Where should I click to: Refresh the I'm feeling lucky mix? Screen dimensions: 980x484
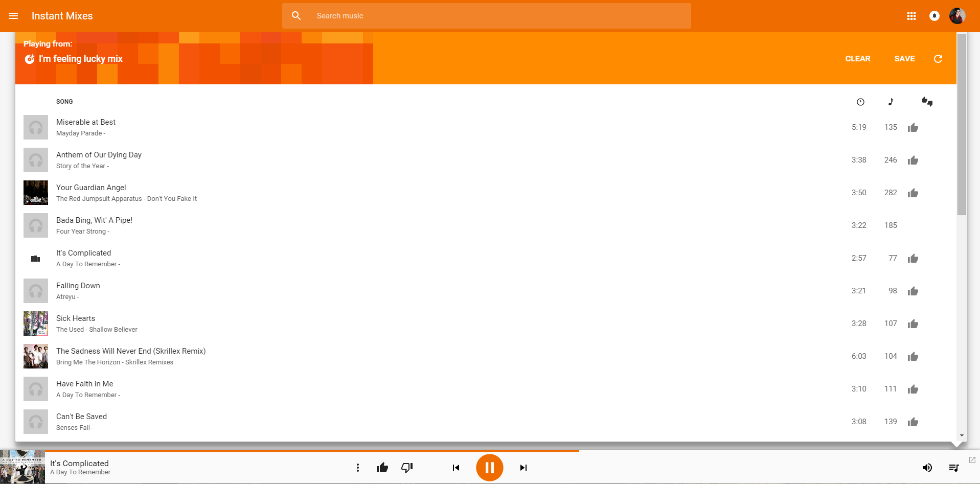click(938, 59)
